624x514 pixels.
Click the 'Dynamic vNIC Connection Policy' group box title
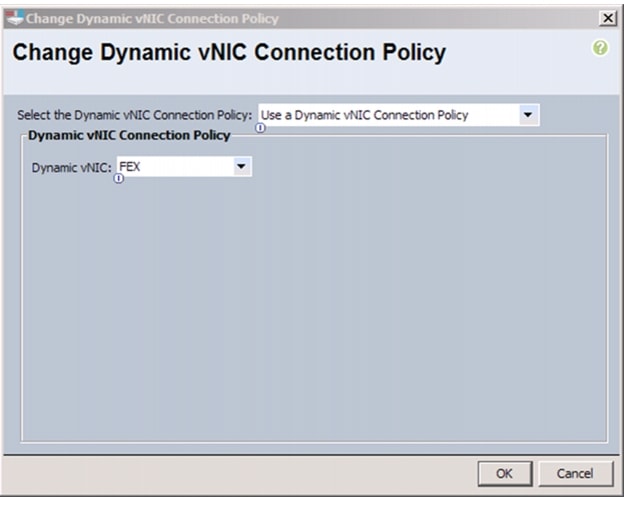(129, 135)
